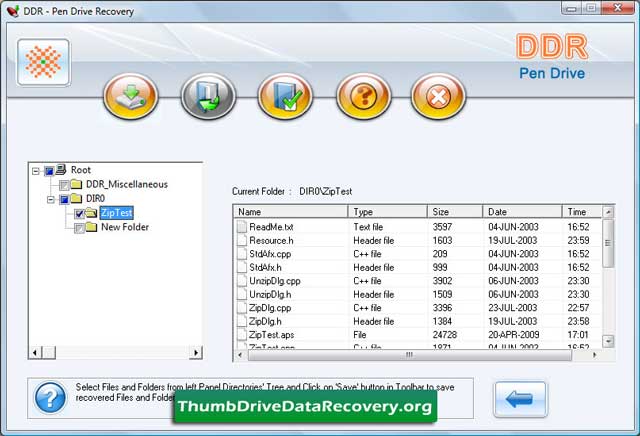Viewport: 640px width, 436px height.
Task: Toggle the Root checkbox
Action: point(49,171)
